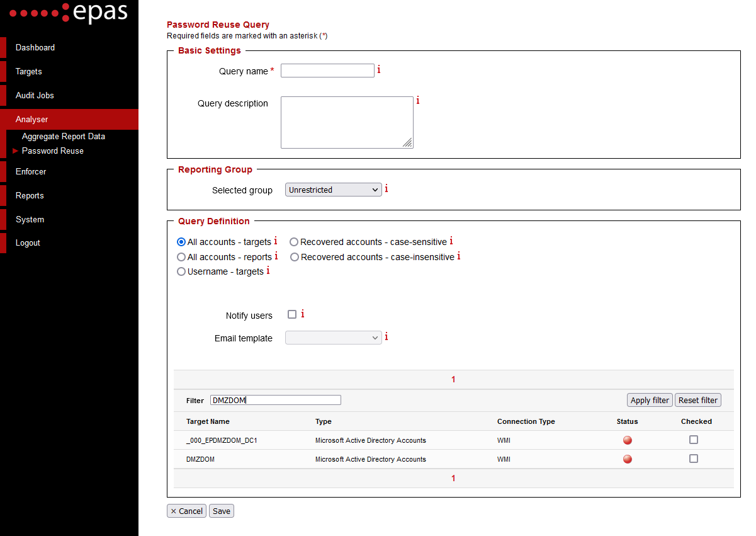Click the info icon after Recovered accounts - case-sensitive

coord(451,241)
